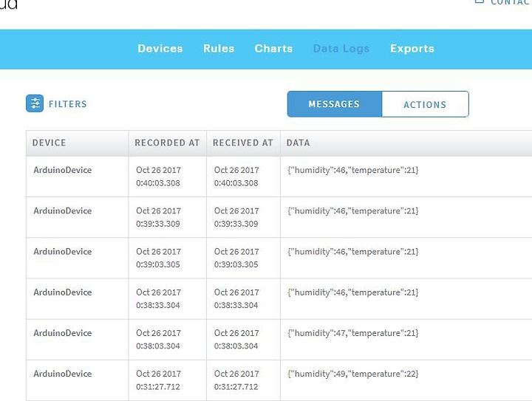Click the humidity 49 temperature 22 data
Image resolution: width=532 pixels, height=401 pixels.
[x=353, y=374]
